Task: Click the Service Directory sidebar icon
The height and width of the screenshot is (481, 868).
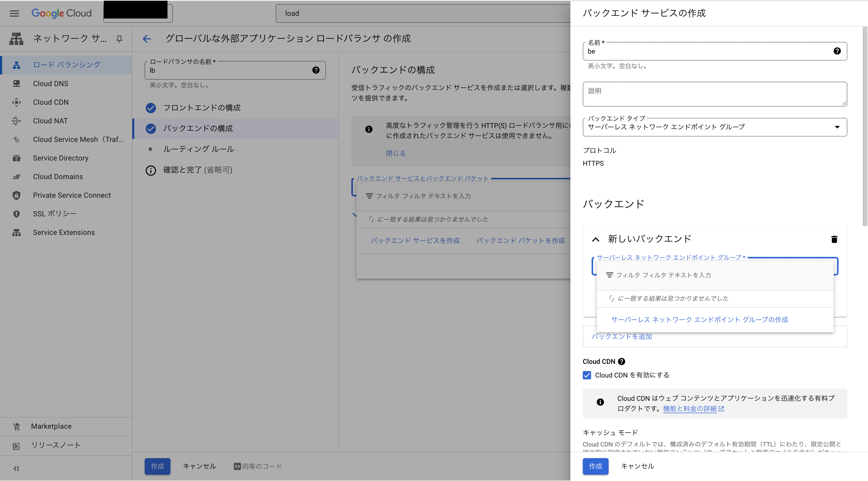Action: [16, 158]
